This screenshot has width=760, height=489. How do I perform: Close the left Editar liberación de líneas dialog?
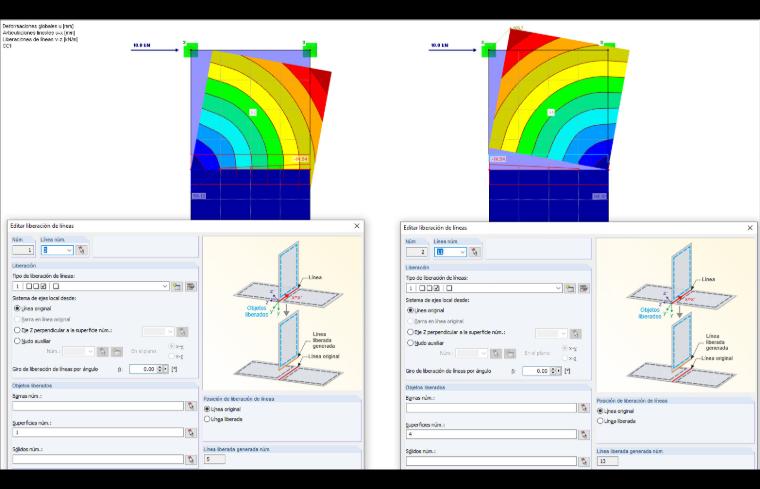pos(357,226)
